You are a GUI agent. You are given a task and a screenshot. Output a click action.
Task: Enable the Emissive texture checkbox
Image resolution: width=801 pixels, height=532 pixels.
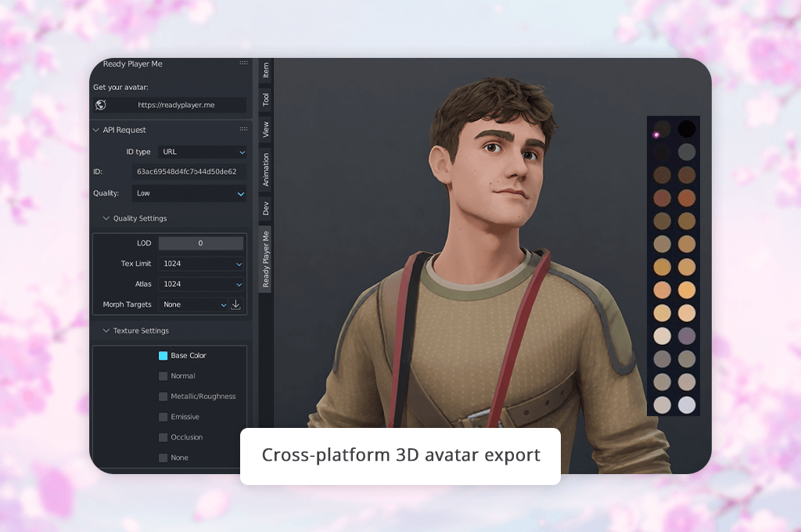[163, 417]
